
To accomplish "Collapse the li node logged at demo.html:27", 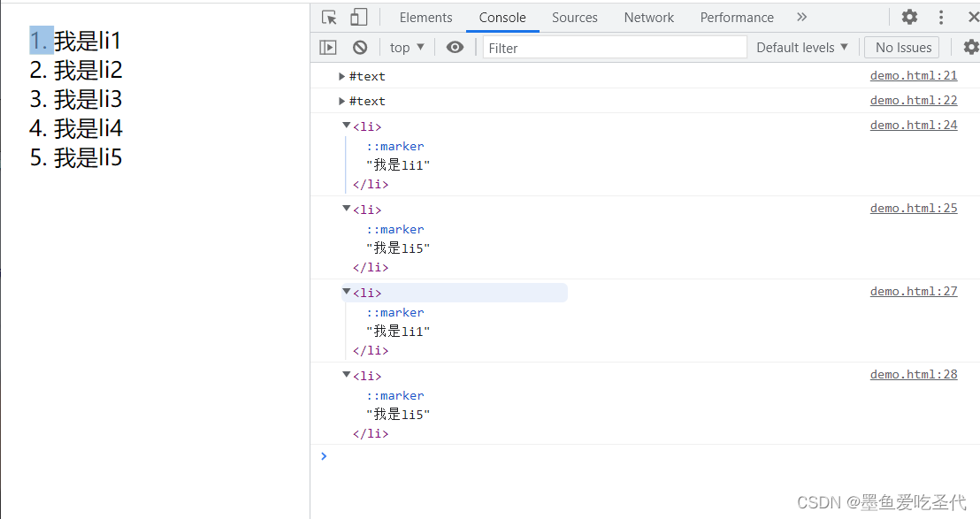I will tap(346, 292).
